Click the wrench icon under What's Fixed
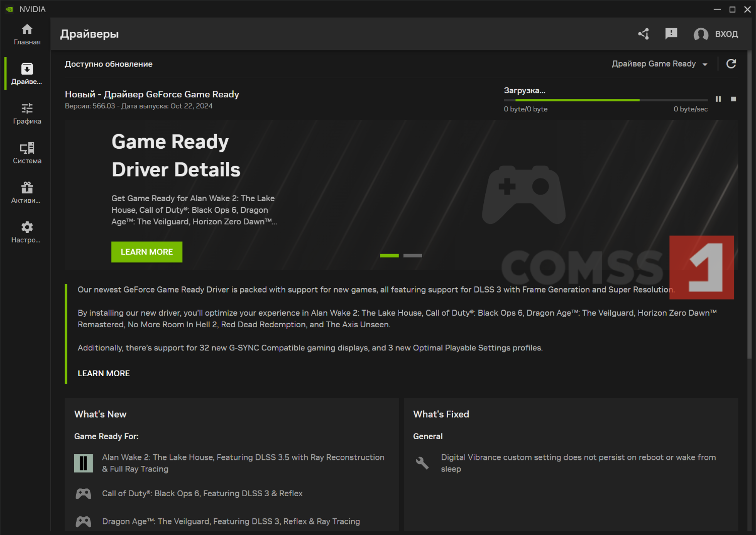Screen dimensions: 756x535 (422, 463)
